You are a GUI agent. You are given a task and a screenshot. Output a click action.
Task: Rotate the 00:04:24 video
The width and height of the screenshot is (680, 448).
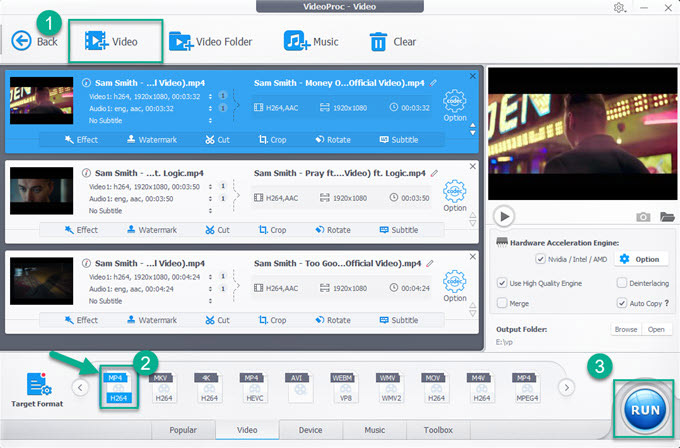click(333, 320)
